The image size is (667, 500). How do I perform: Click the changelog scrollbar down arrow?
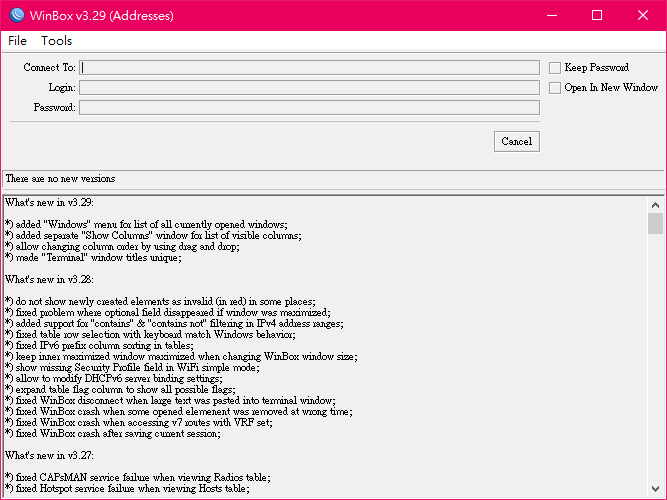pyautogui.click(x=655, y=489)
